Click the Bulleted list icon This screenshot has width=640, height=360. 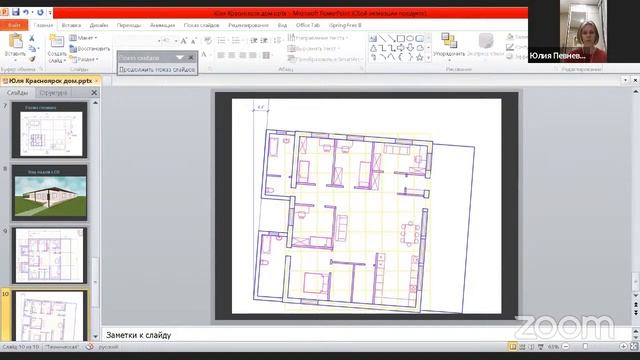[222, 40]
